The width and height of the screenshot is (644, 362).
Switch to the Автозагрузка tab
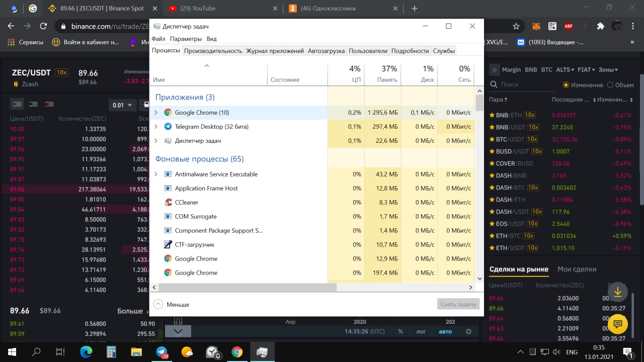click(327, 51)
